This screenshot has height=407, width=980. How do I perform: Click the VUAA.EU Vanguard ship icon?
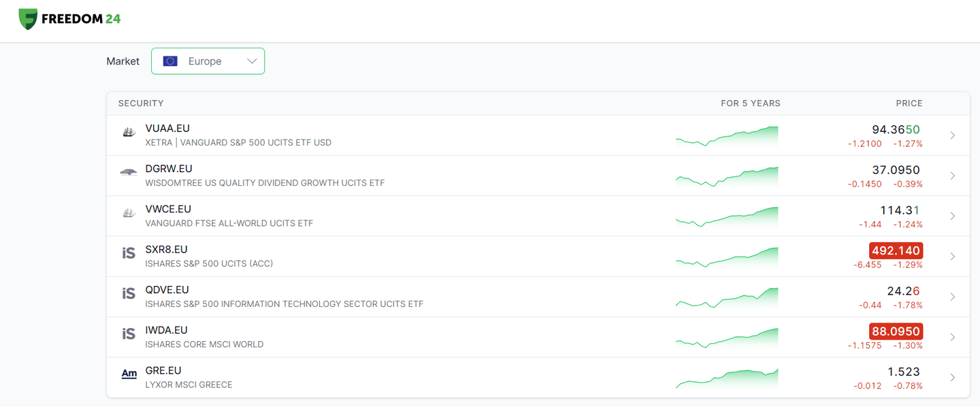click(129, 132)
